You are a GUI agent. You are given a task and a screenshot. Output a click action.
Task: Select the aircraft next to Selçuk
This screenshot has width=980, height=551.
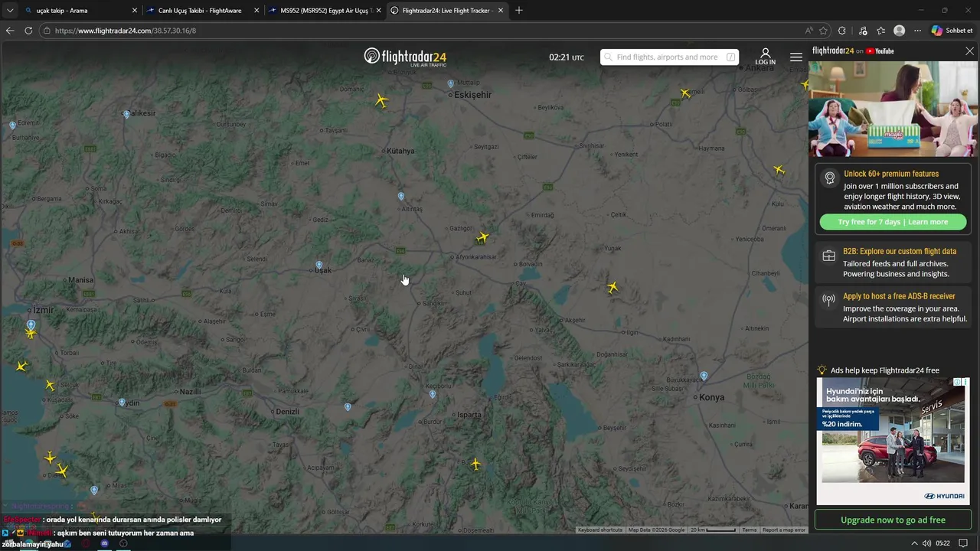click(50, 385)
